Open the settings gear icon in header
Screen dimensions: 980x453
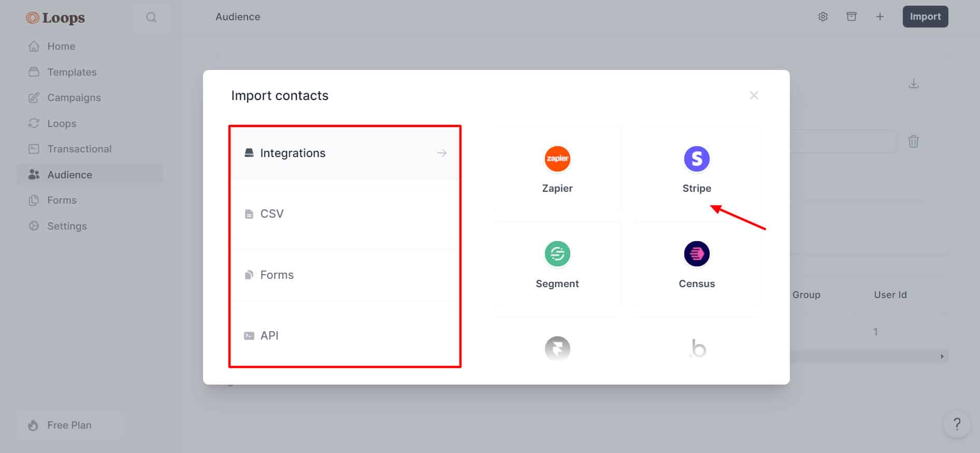[823, 17]
